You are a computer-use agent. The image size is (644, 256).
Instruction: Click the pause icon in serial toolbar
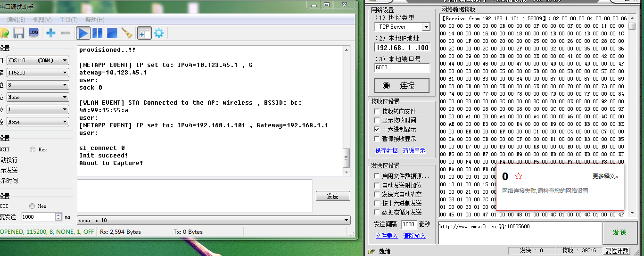tap(98, 33)
